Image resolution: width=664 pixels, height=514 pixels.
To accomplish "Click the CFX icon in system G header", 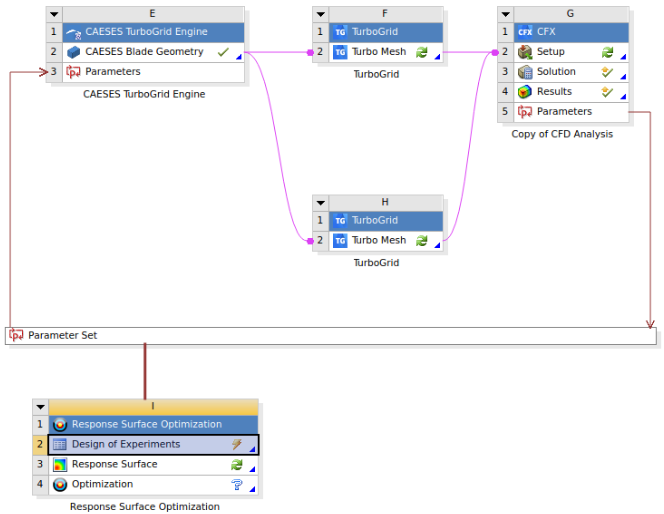I will coord(525,32).
